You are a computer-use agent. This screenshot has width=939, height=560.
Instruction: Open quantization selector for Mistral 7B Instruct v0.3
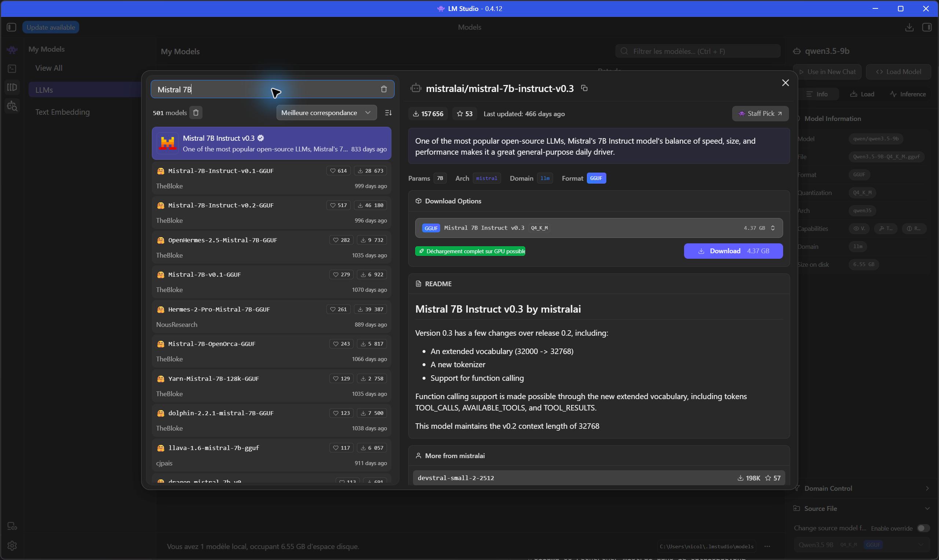[x=599, y=228]
